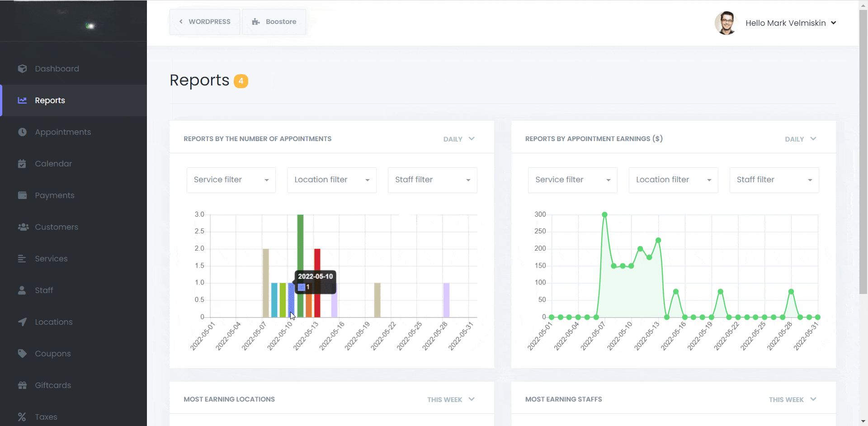Click the Payments card icon

[x=22, y=195]
